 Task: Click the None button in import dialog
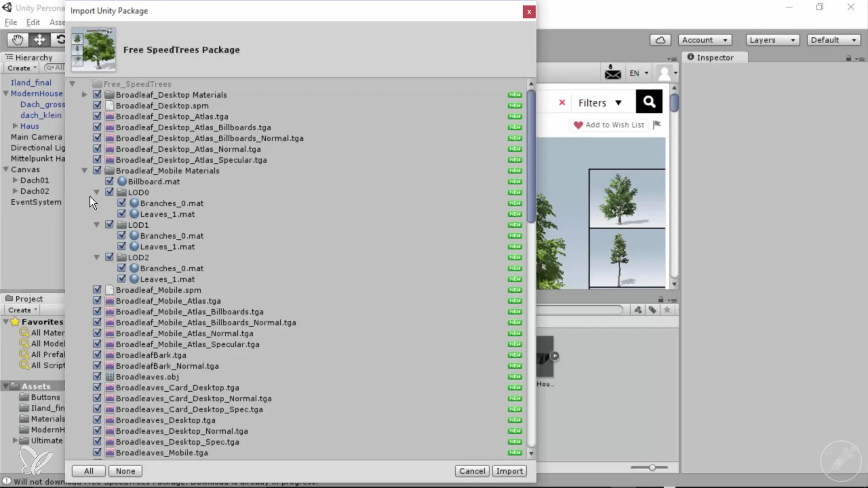pos(125,471)
